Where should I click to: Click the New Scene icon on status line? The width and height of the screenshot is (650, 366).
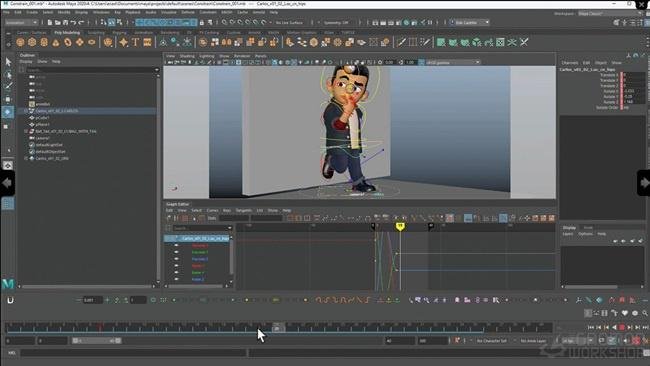click(50, 22)
